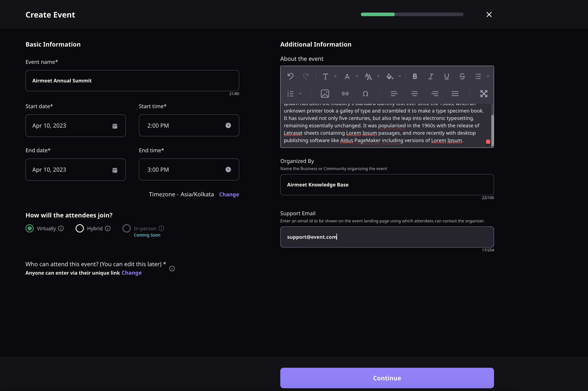Change the Asia/Kolkata timezone
This screenshot has width=588, height=391.
coord(229,194)
